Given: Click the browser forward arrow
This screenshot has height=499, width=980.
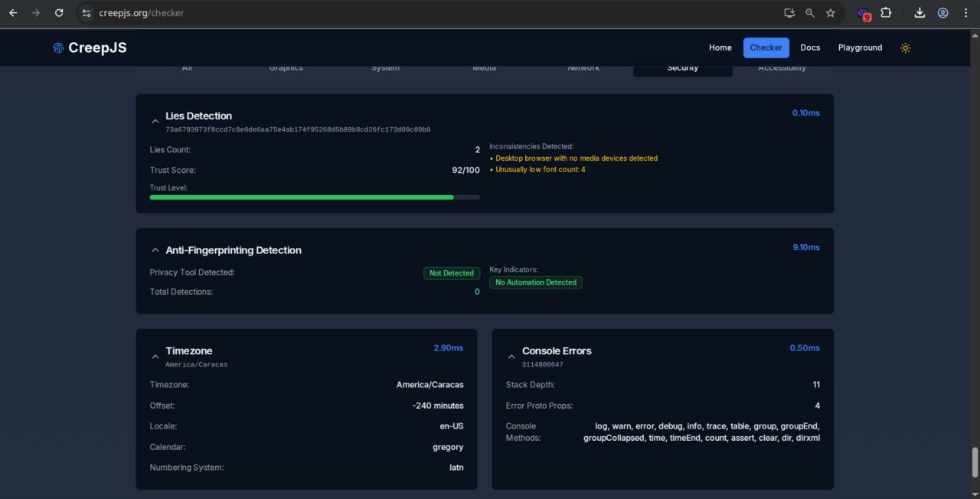Looking at the screenshot, I should point(36,13).
